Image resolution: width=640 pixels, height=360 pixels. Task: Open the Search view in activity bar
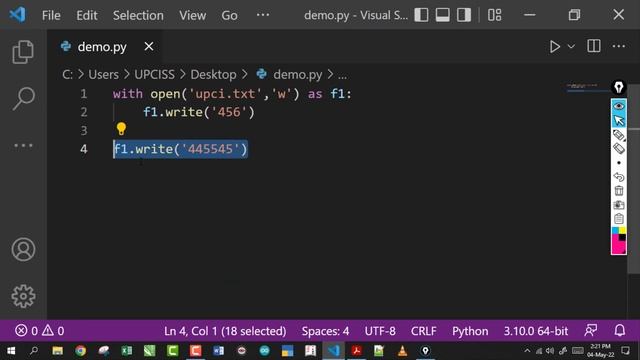tap(23, 98)
